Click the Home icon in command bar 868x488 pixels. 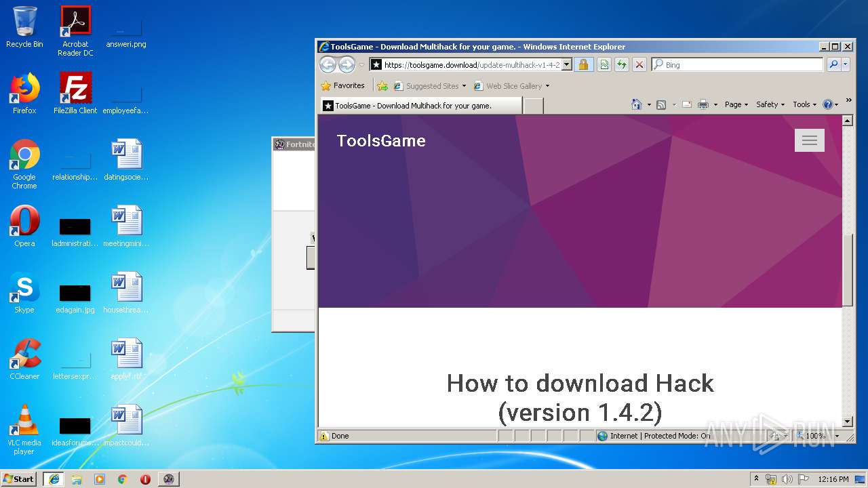[x=636, y=104]
